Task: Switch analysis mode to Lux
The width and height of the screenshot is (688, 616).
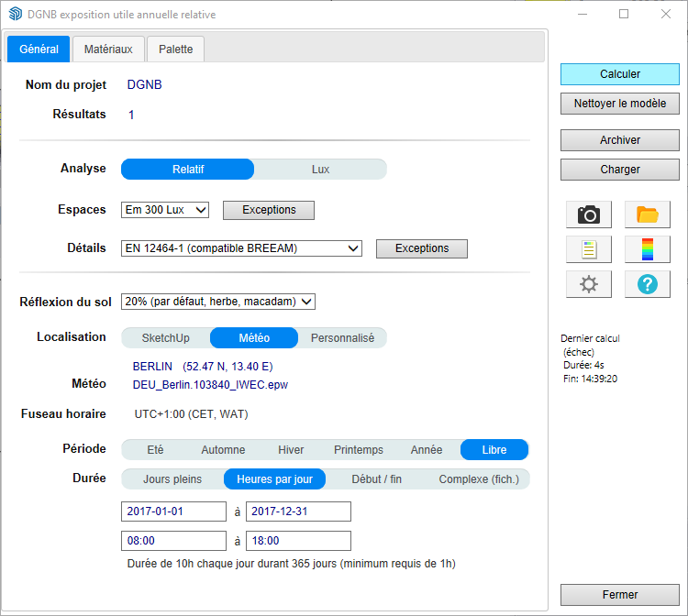Action: [320, 170]
